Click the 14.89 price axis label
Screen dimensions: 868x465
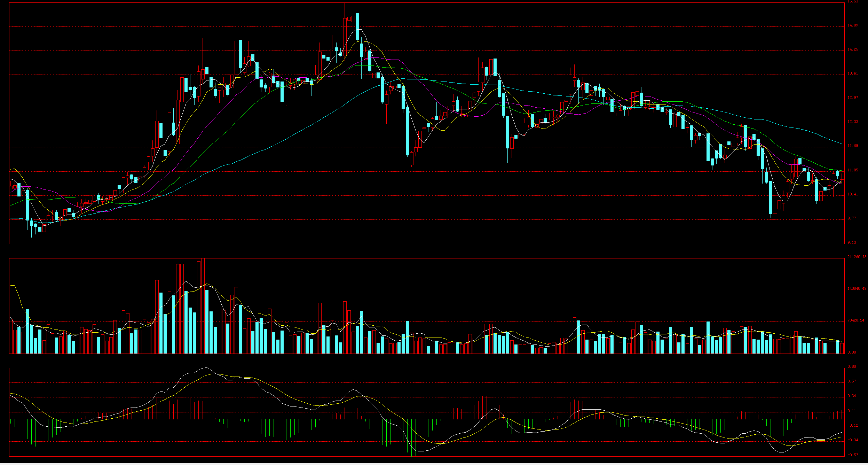(853, 25)
